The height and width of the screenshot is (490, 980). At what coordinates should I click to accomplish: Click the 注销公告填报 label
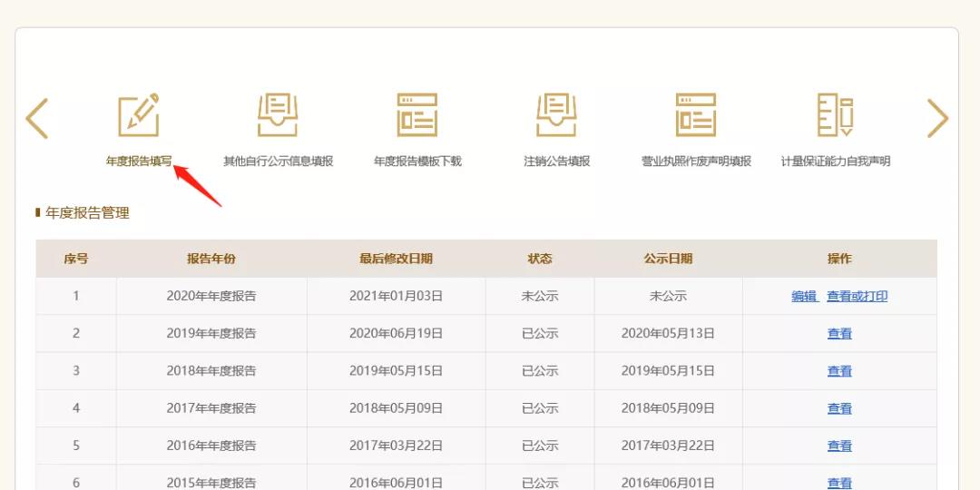coord(557,162)
